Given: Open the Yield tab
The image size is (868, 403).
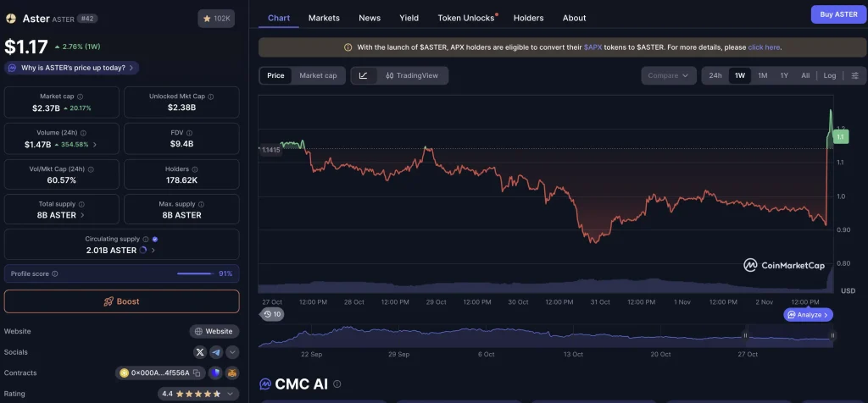Looking at the screenshot, I should [x=409, y=18].
